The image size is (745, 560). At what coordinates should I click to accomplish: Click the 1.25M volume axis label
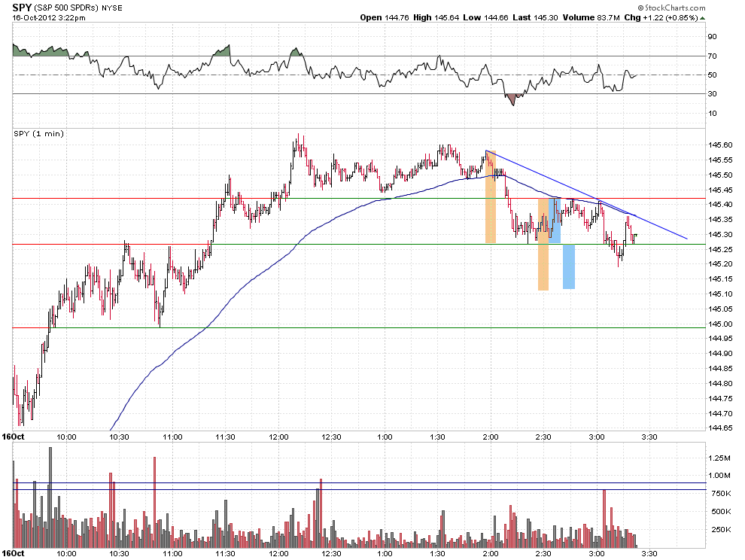tap(719, 458)
